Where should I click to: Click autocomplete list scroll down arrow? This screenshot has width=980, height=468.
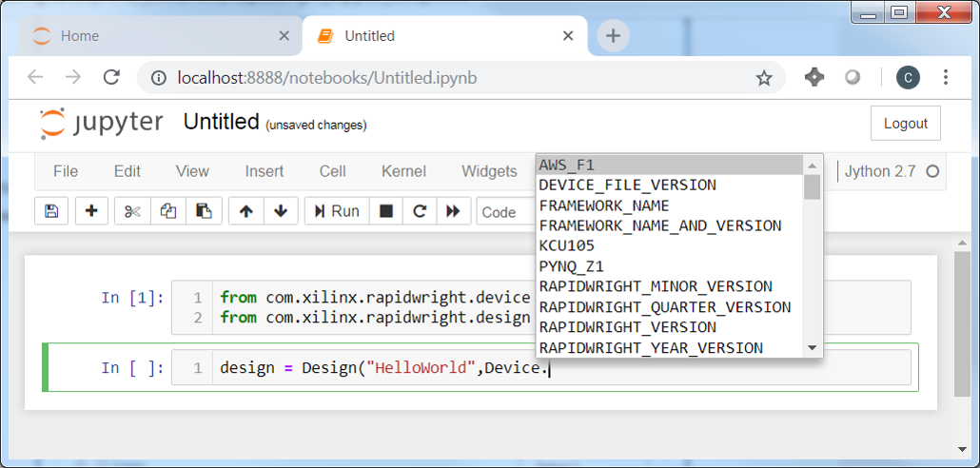tap(812, 347)
